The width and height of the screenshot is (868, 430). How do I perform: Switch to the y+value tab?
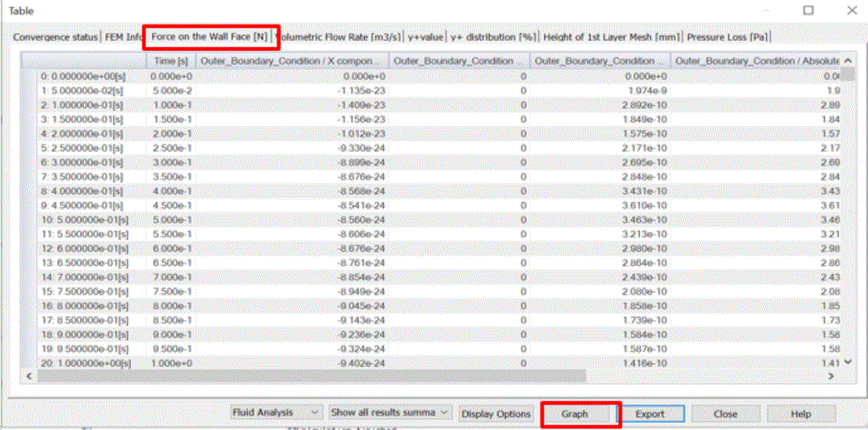[x=426, y=37]
